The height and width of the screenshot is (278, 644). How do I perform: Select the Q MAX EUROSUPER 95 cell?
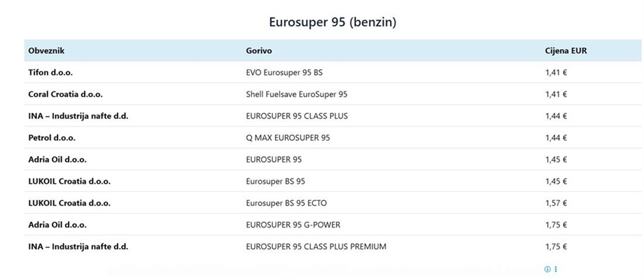click(288, 138)
